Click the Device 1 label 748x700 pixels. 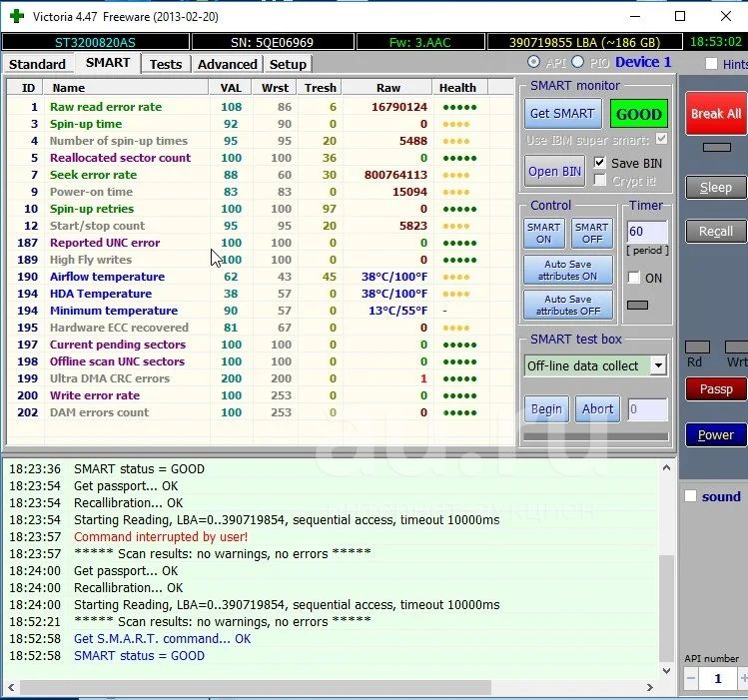click(x=643, y=62)
